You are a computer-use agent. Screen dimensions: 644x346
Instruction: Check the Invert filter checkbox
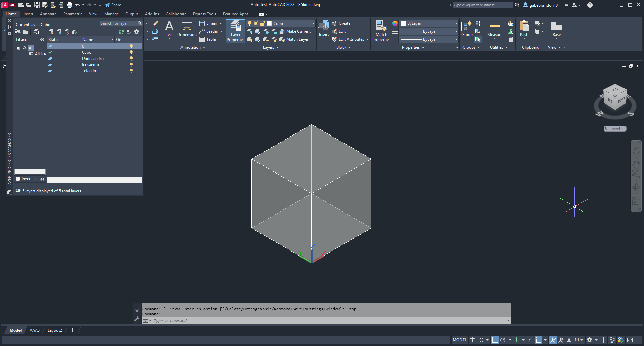[x=18, y=179]
